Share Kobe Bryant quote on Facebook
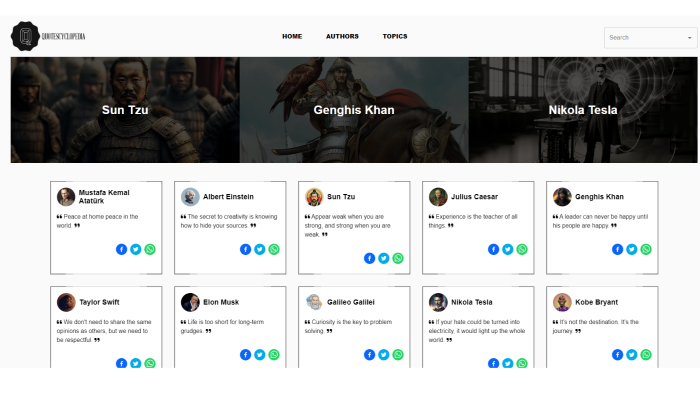700x394 pixels. (617, 355)
